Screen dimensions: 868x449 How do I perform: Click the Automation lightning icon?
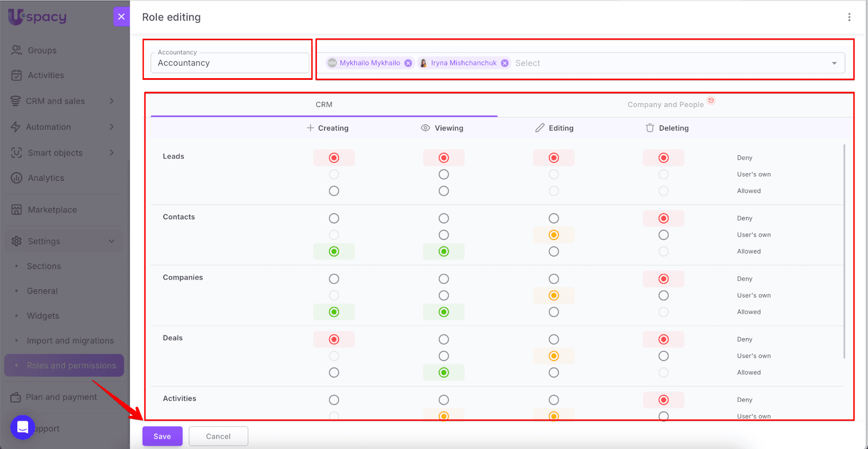click(x=16, y=127)
